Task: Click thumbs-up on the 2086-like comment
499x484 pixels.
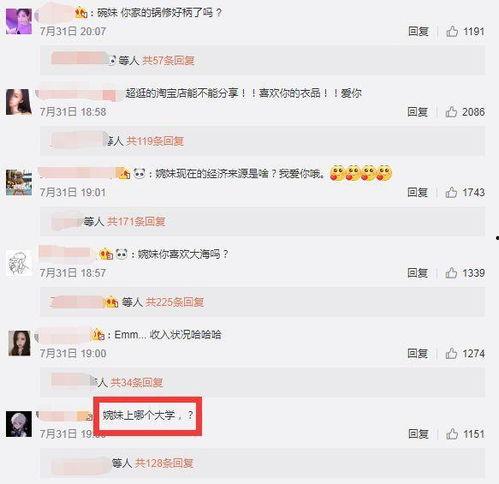Action: click(451, 112)
